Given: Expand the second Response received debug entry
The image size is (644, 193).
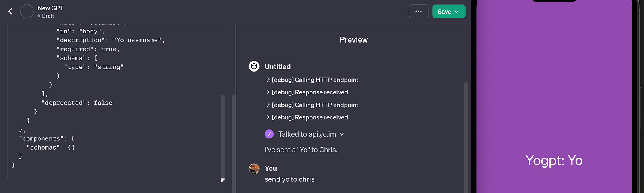Looking at the screenshot, I should [x=307, y=117].
